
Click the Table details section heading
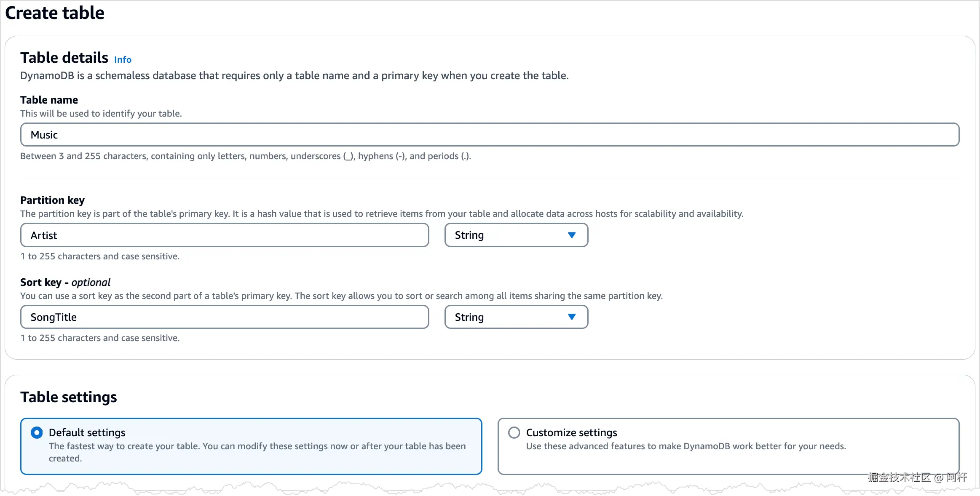click(x=64, y=58)
